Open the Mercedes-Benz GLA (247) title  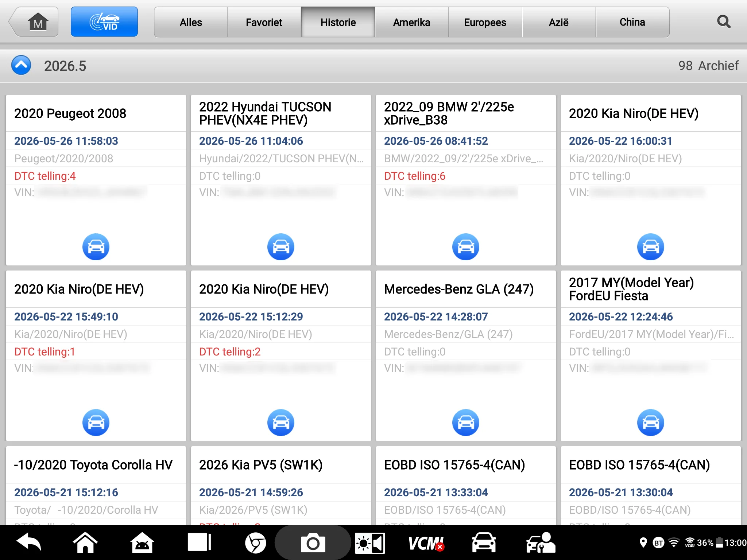[x=459, y=289]
